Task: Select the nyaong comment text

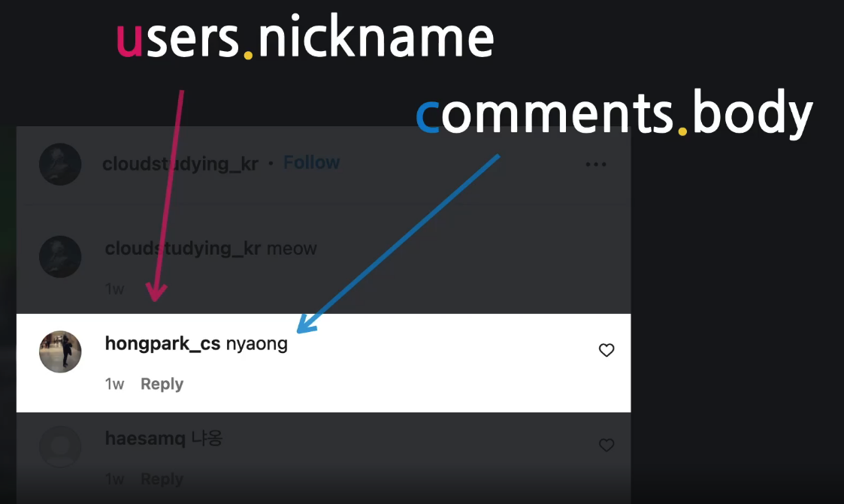Action: 257,344
